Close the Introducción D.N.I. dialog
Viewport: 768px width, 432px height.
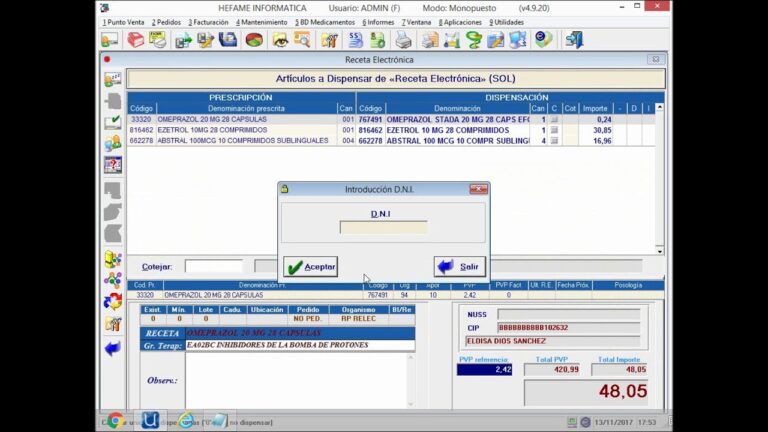[x=479, y=189]
